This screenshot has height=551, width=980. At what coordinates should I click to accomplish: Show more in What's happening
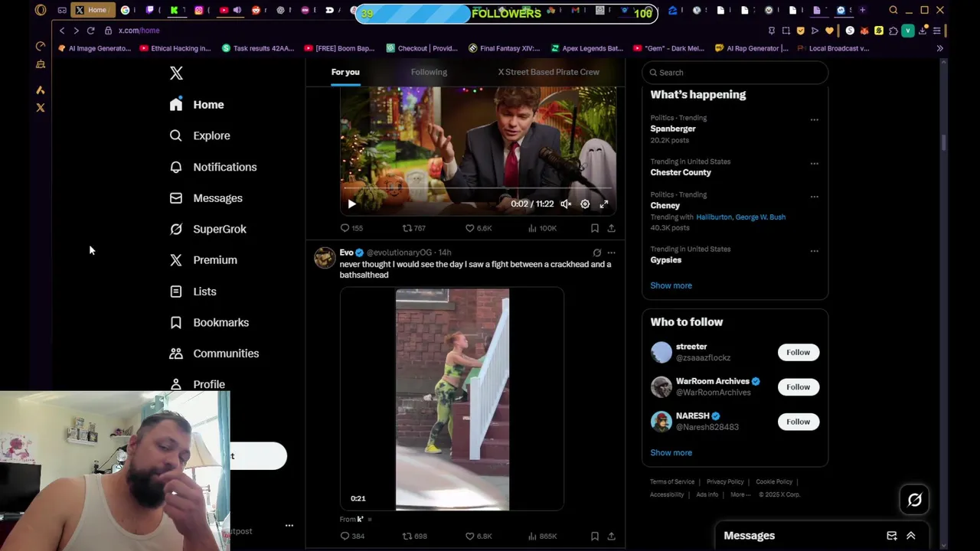pos(671,285)
